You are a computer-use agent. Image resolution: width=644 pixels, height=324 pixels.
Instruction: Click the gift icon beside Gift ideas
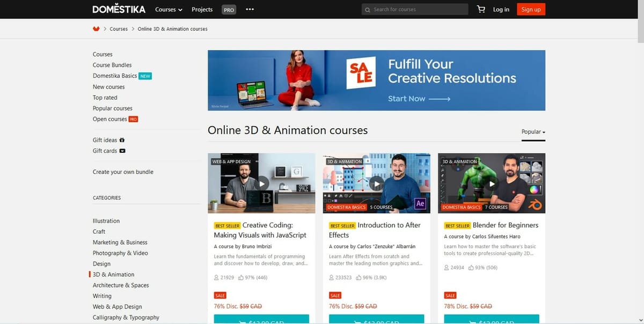coord(122,140)
